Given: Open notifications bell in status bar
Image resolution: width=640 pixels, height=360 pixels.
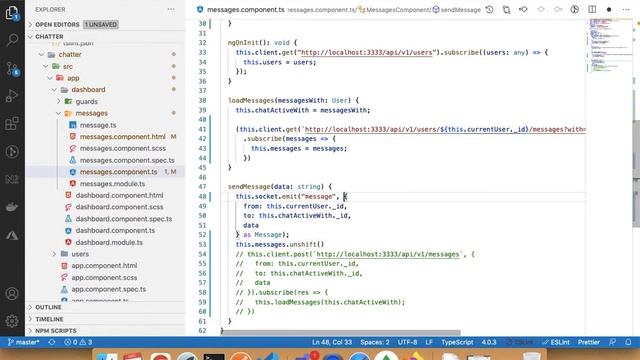Looking at the screenshot, I should [629, 342].
